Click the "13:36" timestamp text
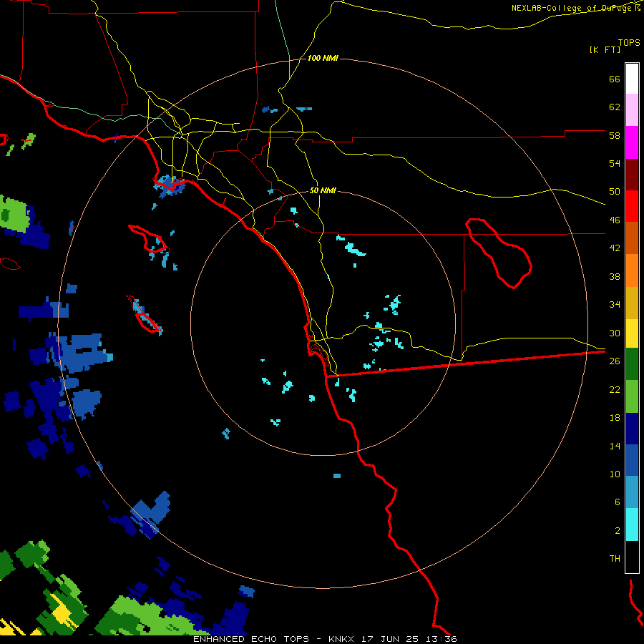Image resolution: width=644 pixels, height=644 pixels. click(441, 639)
